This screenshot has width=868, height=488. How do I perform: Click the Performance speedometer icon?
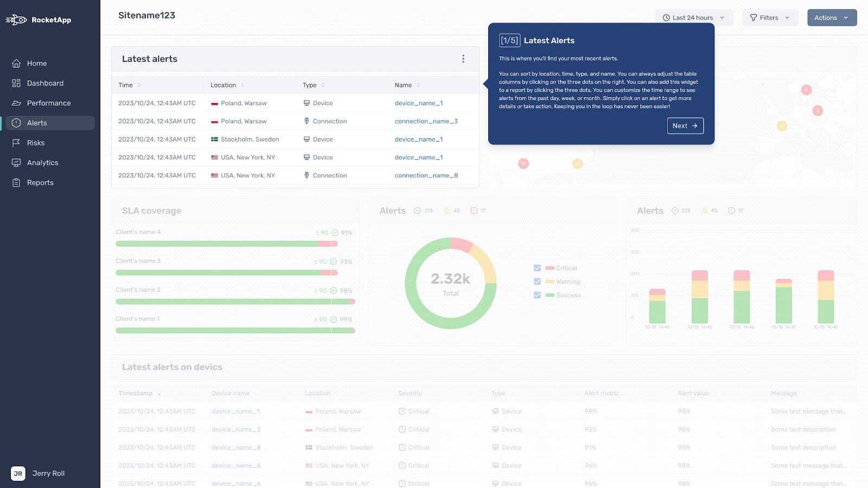click(x=17, y=103)
